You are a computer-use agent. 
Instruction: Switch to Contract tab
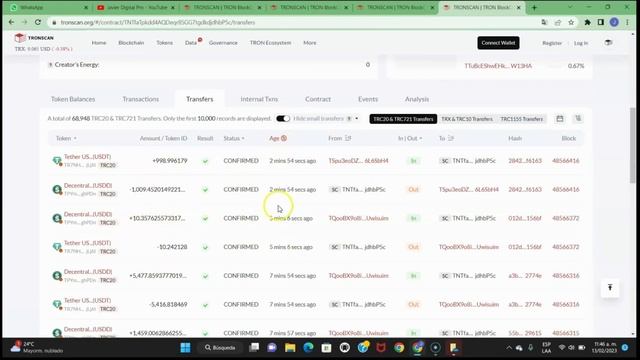click(318, 99)
